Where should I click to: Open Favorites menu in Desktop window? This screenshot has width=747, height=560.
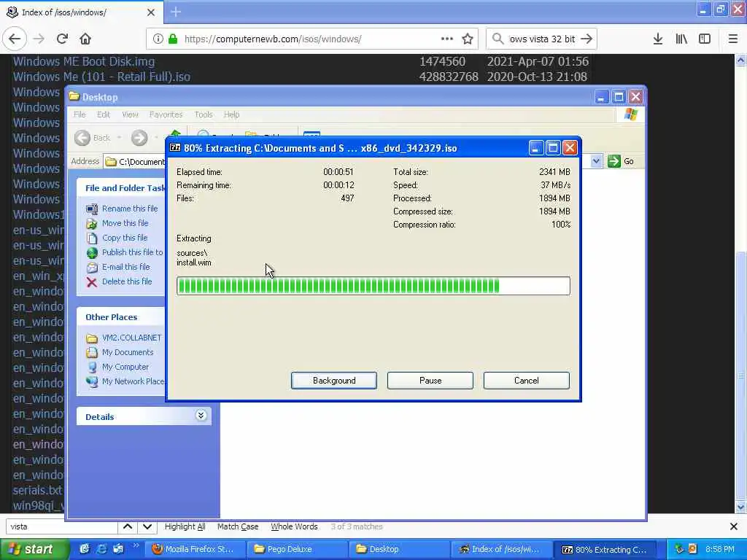coord(166,114)
